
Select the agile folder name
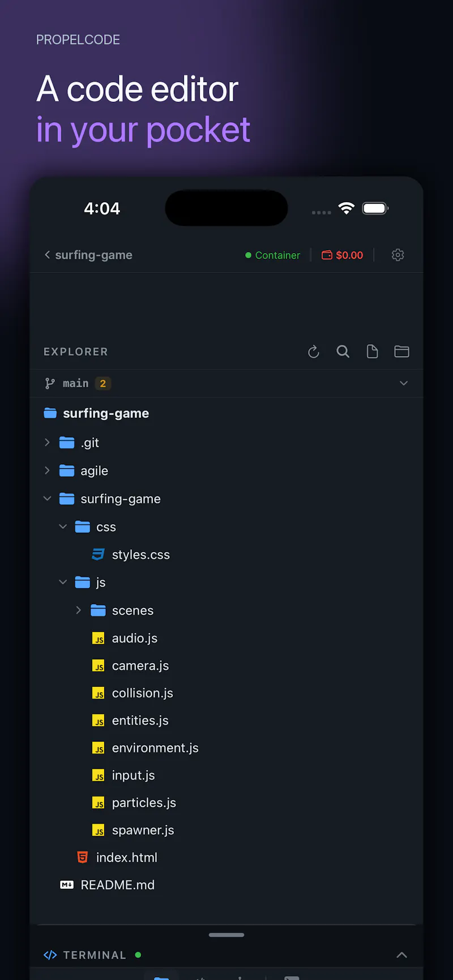[x=94, y=471]
